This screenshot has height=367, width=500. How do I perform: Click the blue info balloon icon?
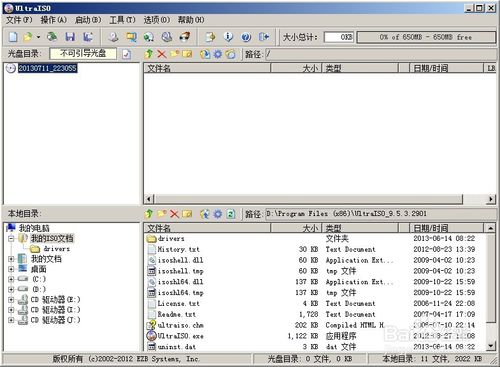[x=228, y=37]
